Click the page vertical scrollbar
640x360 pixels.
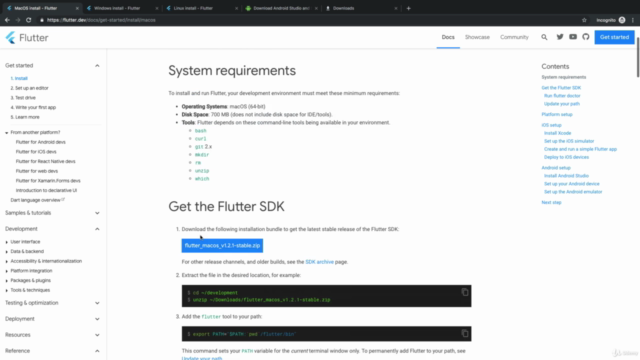click(638, 57)
